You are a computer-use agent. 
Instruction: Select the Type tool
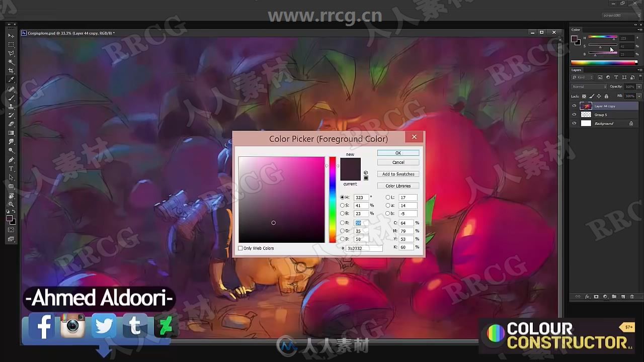11,168
